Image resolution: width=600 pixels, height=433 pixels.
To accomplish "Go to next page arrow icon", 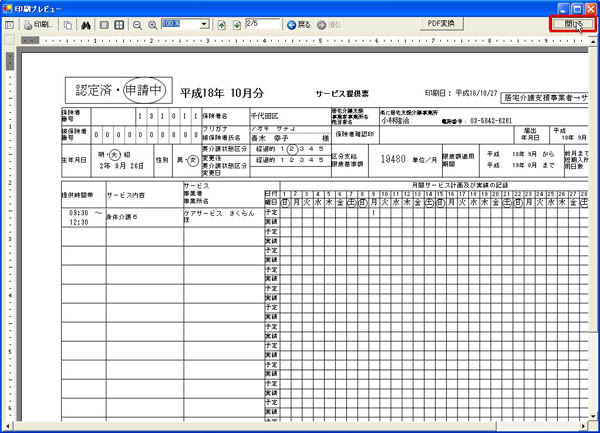I will [x=237, y=25].
